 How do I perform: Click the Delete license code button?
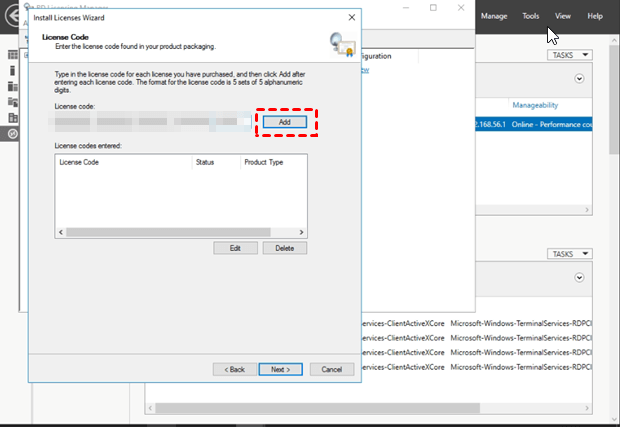tap(285, 248)
